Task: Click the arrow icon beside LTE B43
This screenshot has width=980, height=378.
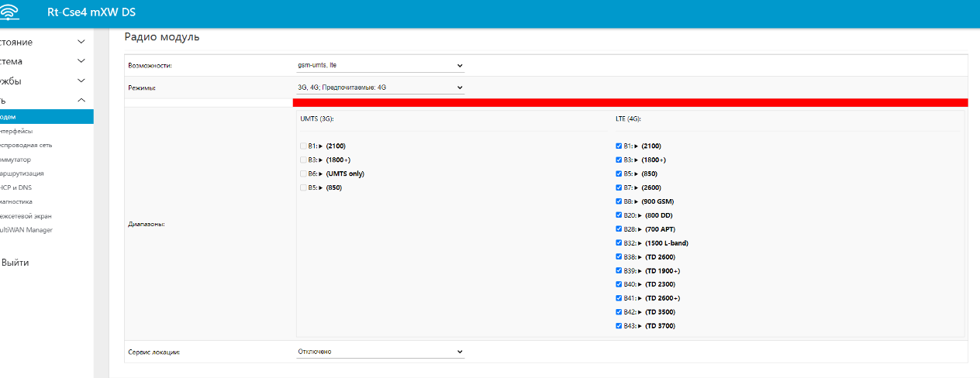Action: pos(640,326)
